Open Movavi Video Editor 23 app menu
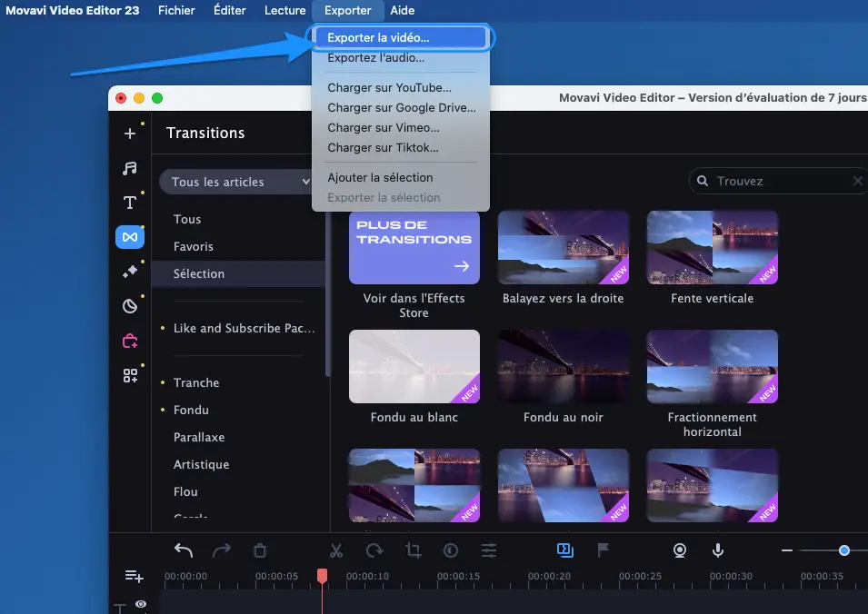 pyautogui.click(x=72, y=11)
